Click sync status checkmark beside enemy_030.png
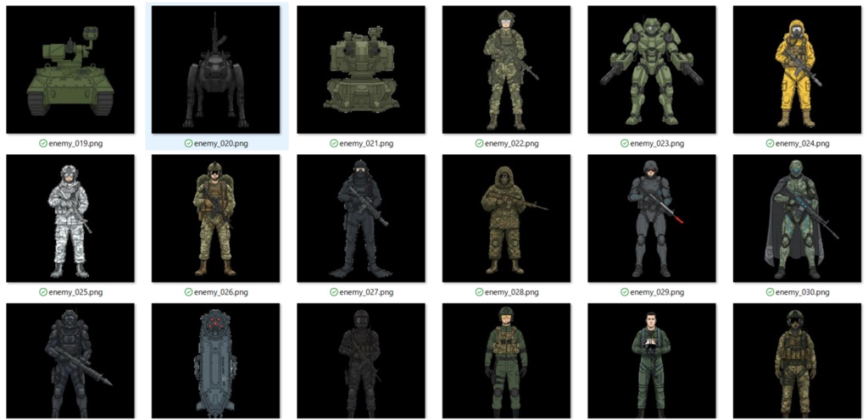868x420 pixels. coord(770,292)
